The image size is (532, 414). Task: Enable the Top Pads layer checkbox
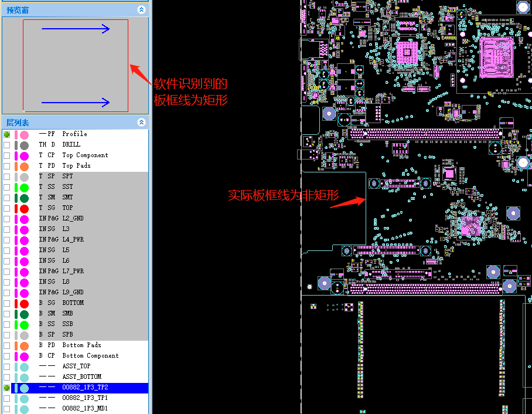[x=7, y=166]
